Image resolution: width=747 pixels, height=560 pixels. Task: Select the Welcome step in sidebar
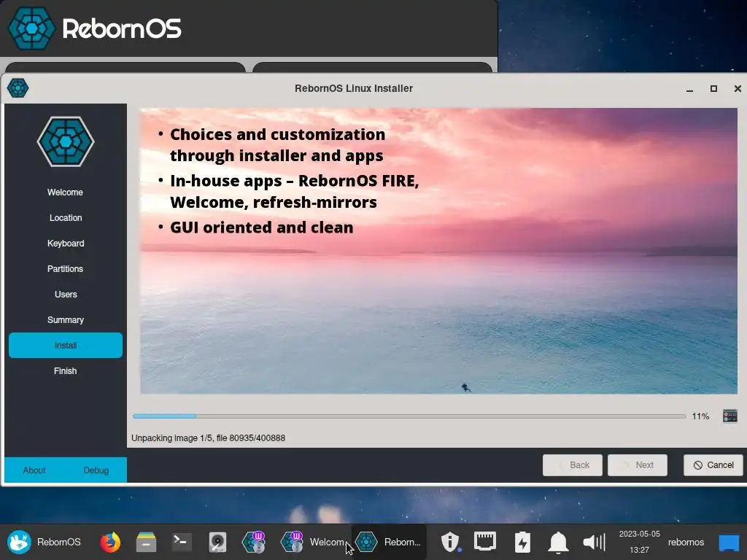coord(65,192)
